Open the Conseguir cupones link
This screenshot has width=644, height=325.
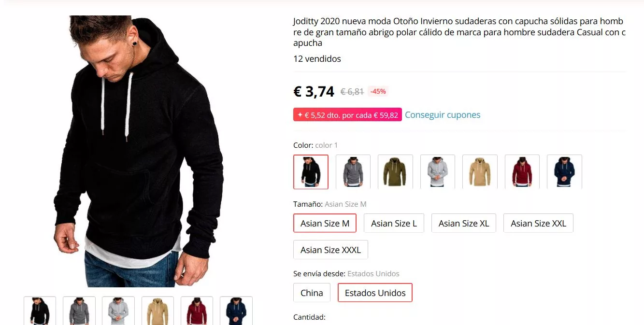(443, 114)
